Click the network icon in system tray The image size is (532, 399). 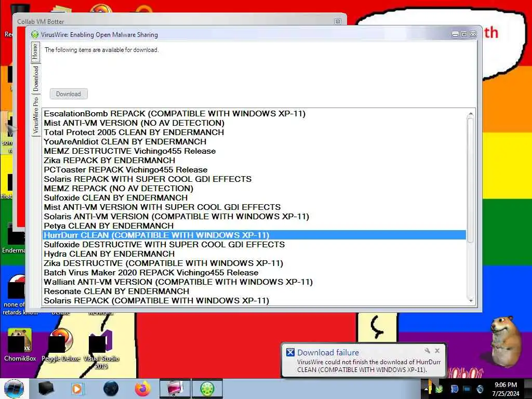[467, 389]
